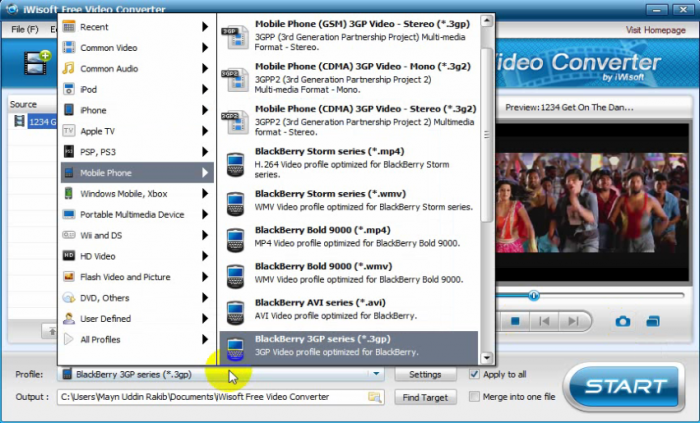This screenshot has width=700, height=423.
Task: Click the source file film icon
Action: (x=19, y=121)
